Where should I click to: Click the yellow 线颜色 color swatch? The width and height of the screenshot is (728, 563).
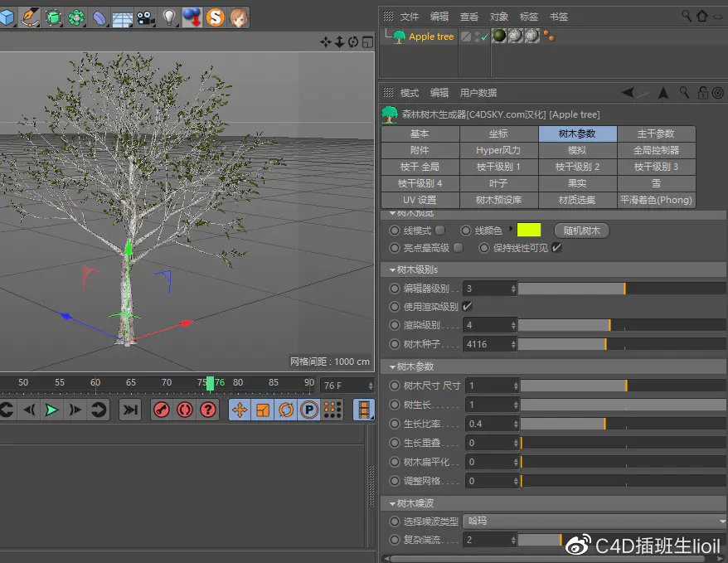529,230
